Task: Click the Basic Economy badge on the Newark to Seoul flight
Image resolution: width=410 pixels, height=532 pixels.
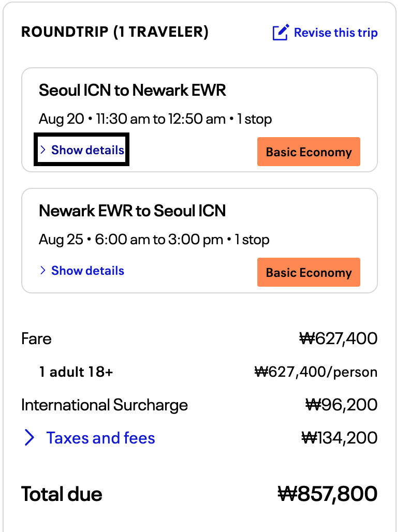Action: (x=309, y=273)
